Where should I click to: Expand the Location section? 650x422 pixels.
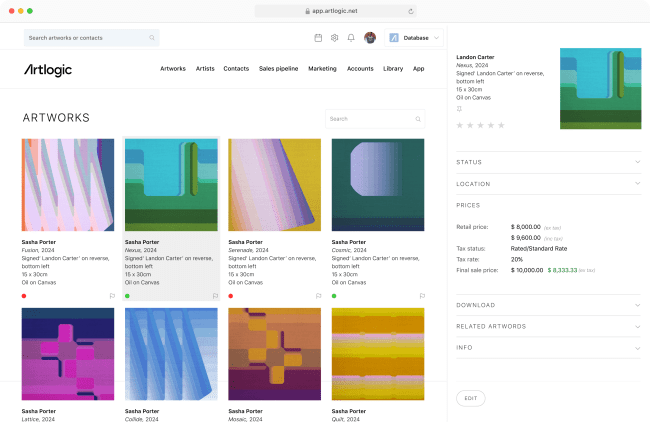coord(548,184)
